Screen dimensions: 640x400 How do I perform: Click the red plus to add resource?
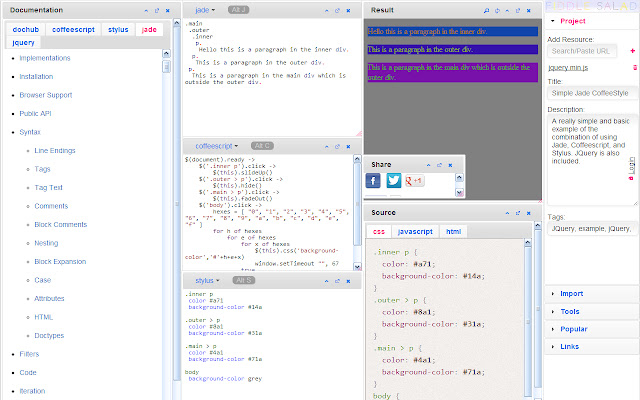633,49
